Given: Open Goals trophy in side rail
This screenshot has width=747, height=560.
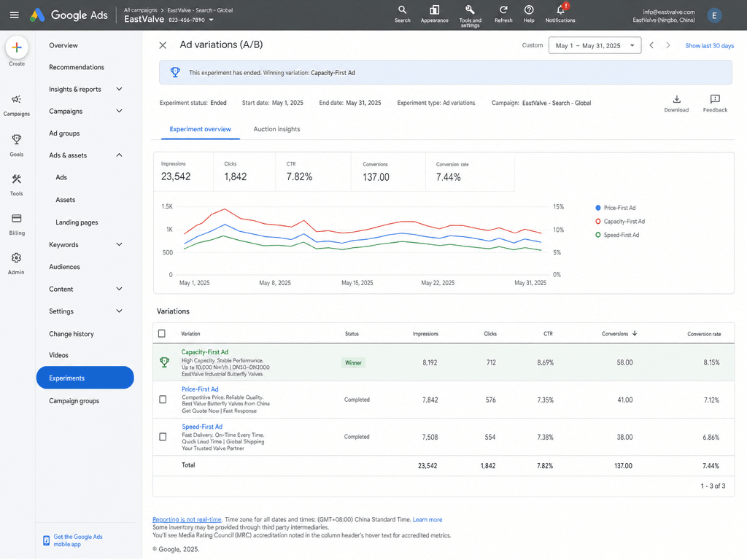Looking at the screenshot, I should 16,145.
